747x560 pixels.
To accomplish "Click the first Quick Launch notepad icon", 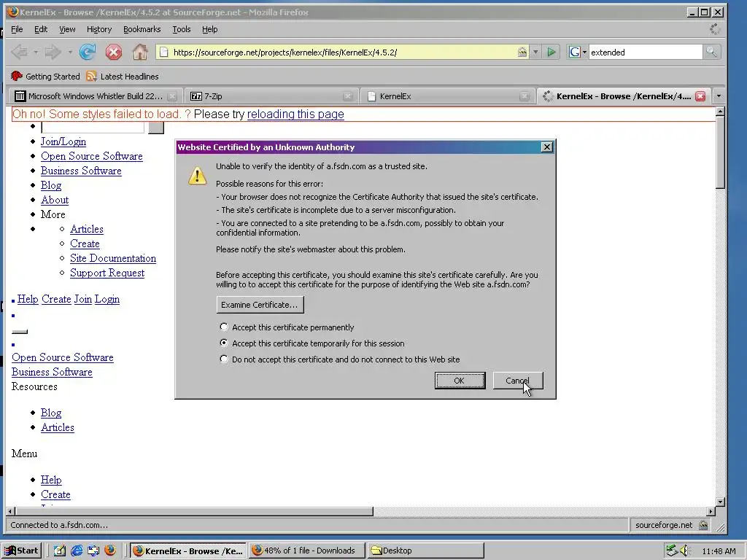I will [x=60, y=551].
